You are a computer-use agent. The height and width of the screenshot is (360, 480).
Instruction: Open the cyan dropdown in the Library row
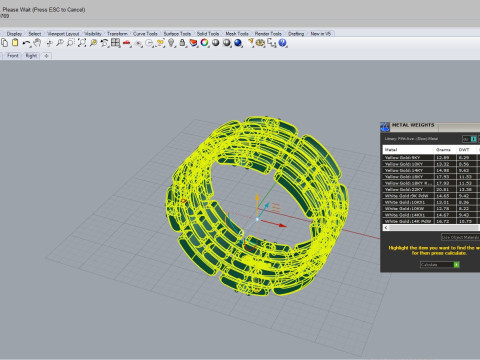point(473,139)
